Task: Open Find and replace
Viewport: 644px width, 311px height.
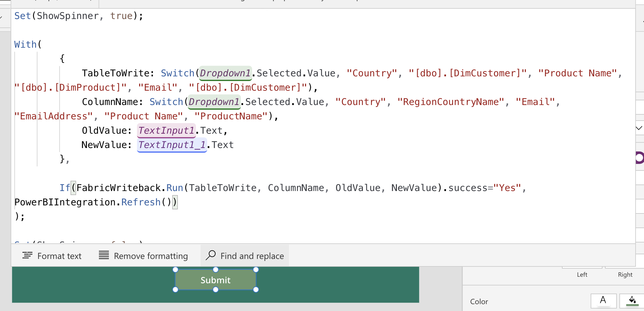Action: point(245,256)
